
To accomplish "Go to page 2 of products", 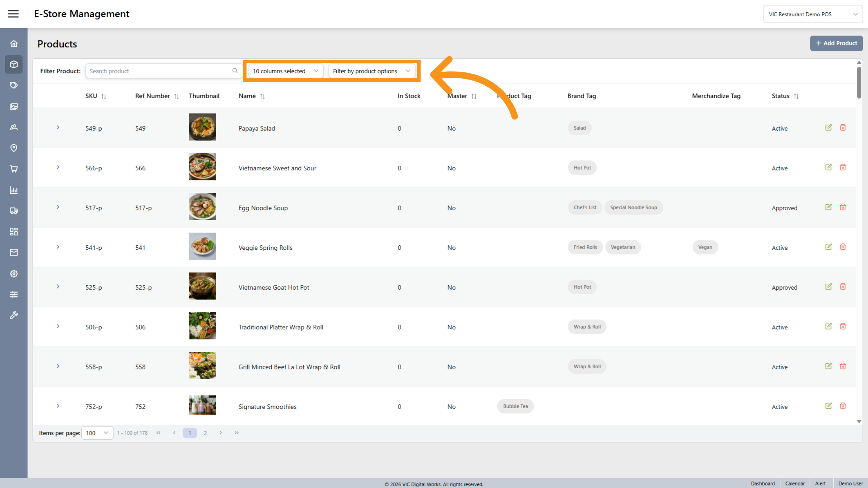I will (x=205, y=432).
